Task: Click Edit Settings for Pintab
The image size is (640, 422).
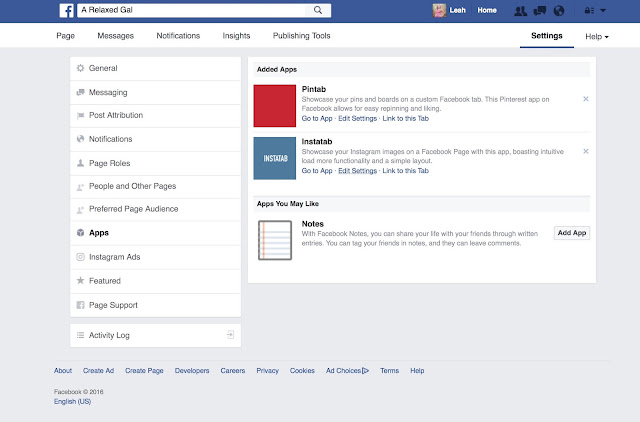Action: pos(357,118)
